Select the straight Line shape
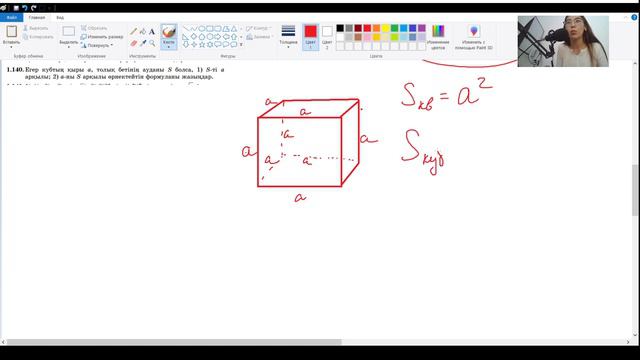640x360 pixels. [186, 29]
